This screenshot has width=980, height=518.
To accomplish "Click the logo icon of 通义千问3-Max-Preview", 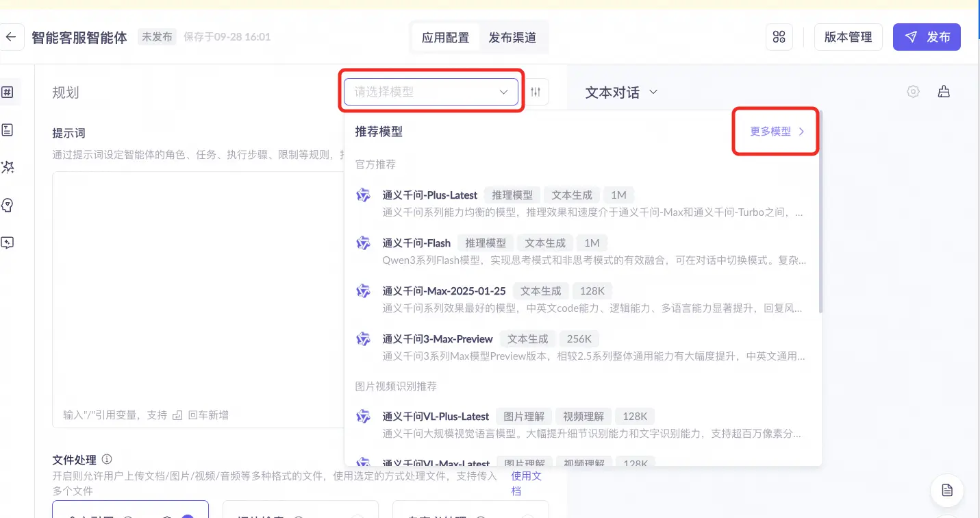I will 363,338.
